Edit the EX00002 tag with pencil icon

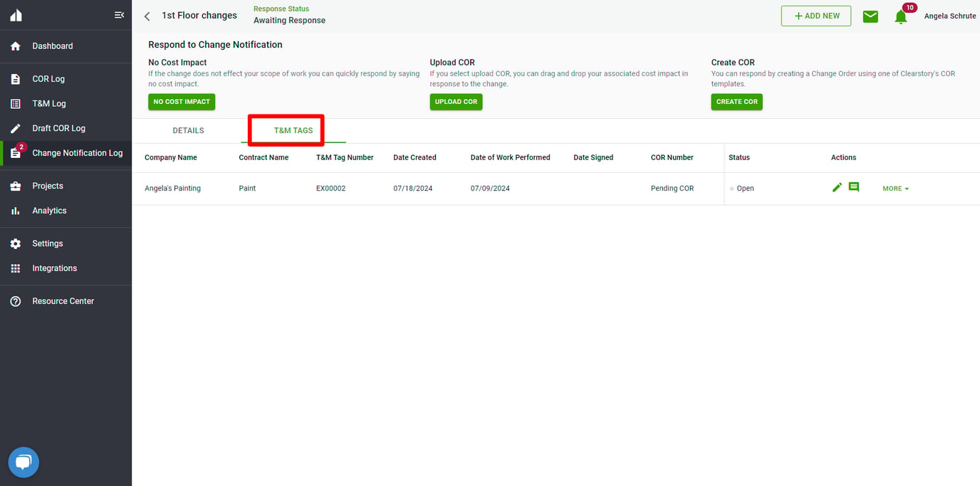(x=837, y=187)
